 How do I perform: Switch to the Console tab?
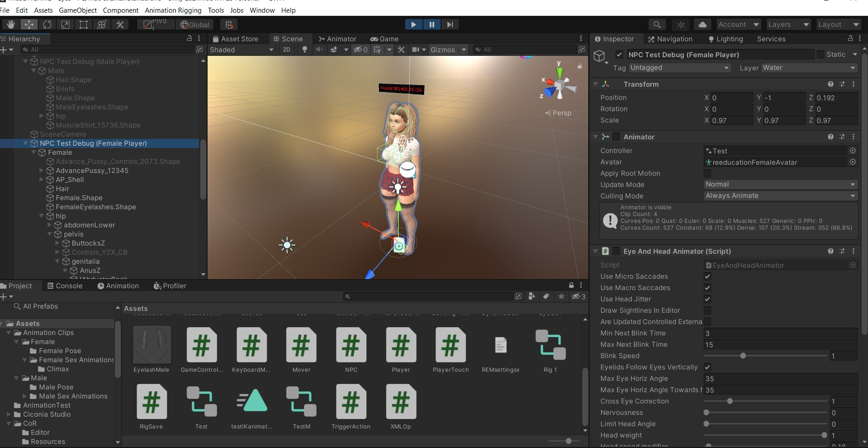(x=64, y=286)
